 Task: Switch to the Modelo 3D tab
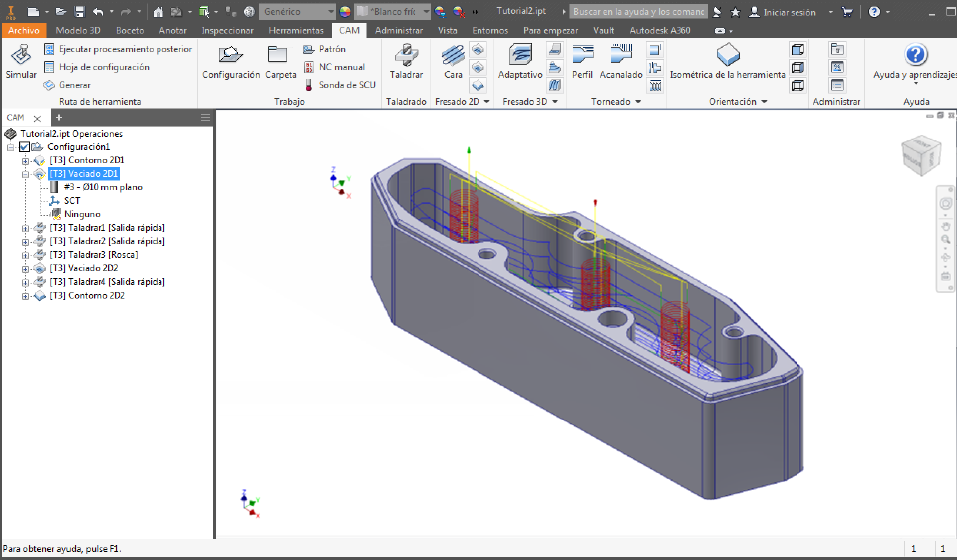point(78,30)
